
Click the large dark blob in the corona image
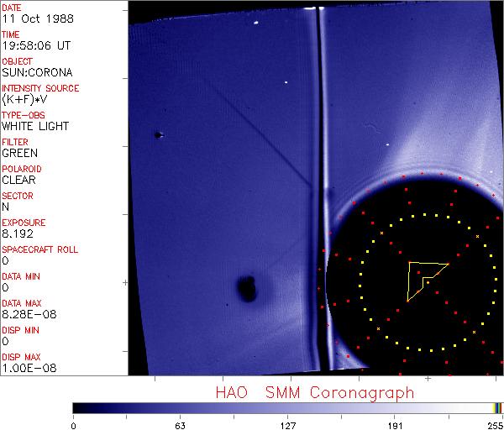pos(246,289)
